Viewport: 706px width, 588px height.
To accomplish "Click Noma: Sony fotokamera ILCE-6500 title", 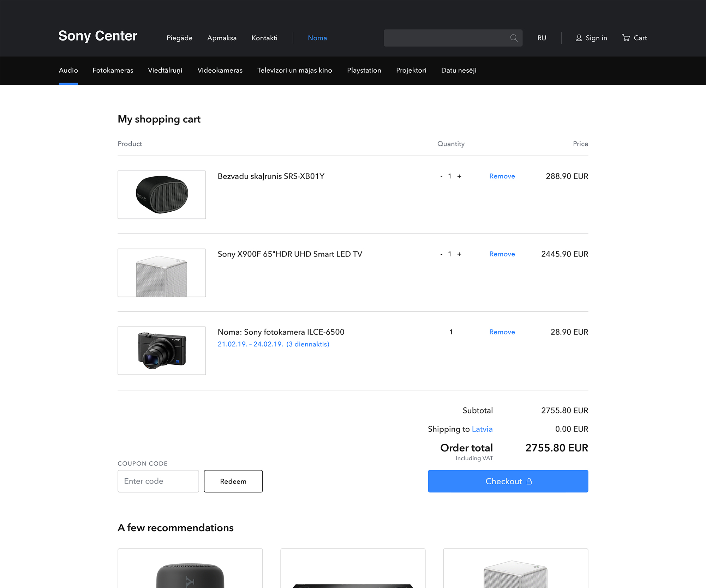I will pos(281,332).
